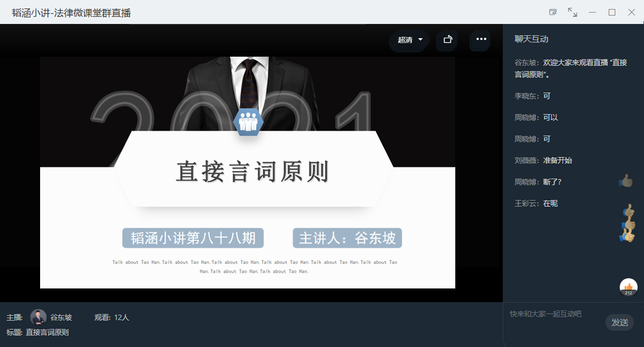Viewport: 644px width, 347px height.
Task: Open the three-dots more options menu
Action: coord(481,39)
